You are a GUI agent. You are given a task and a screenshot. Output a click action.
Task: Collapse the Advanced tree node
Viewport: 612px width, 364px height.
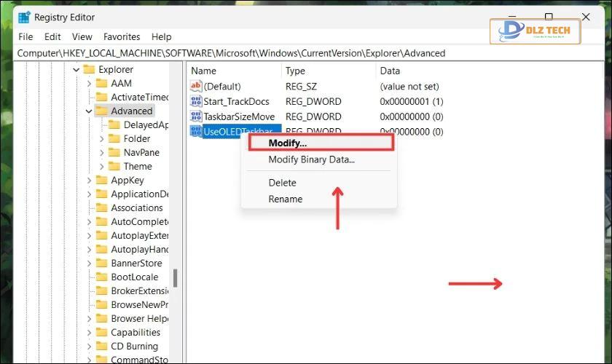(89, 111)
